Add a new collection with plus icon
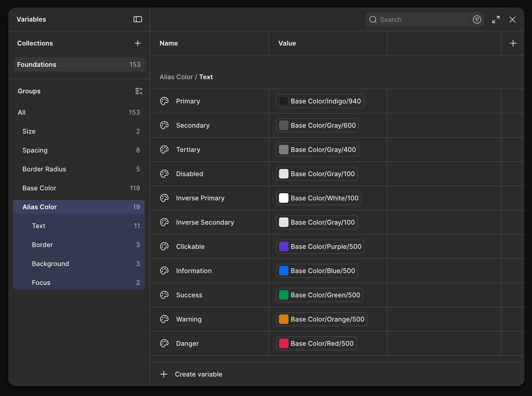 click(x=138, y=43)
